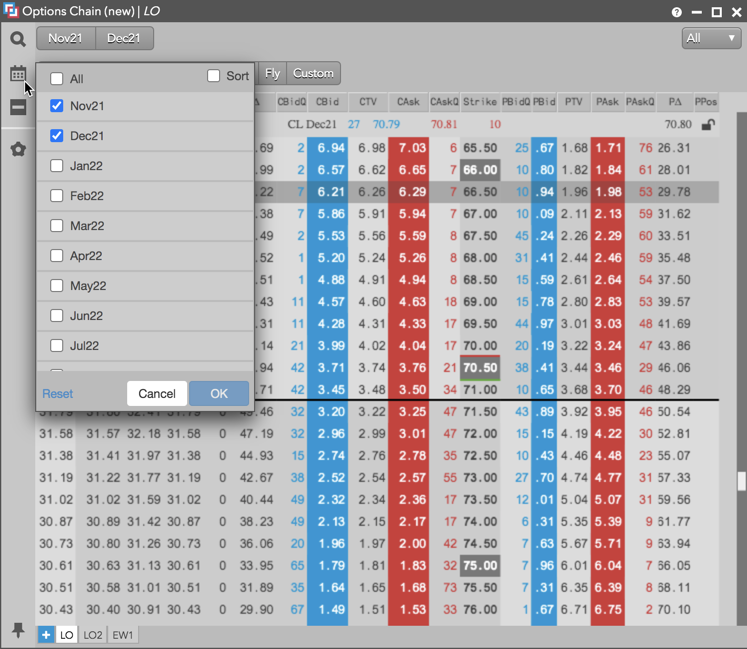Toggle the lock icon beside 70.80
Image resolution: width=747 pixels, height=649 pixels.
click(708, 125)
